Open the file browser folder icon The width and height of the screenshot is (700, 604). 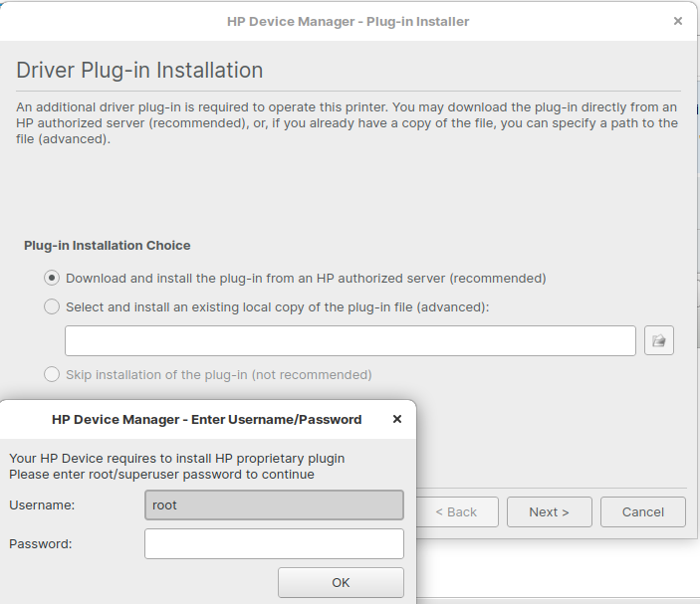point(658,340)
